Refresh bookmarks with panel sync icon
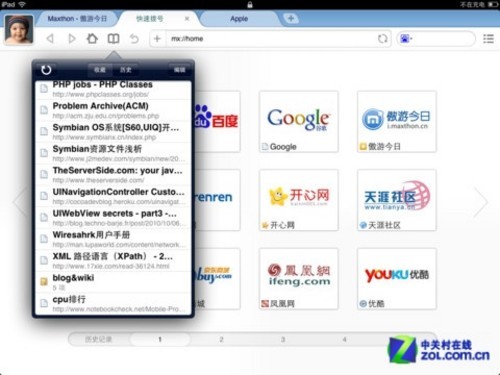This screenshot has height=375, width=500. [46, 70]
